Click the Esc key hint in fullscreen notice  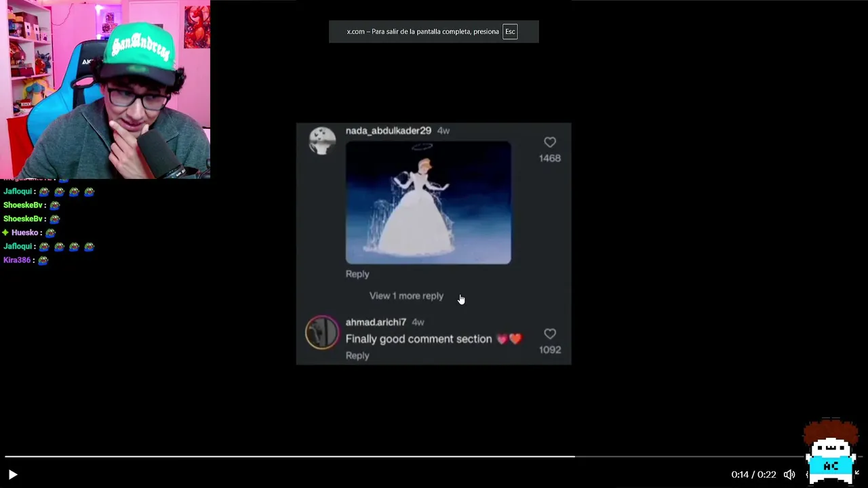pos(510,31)
